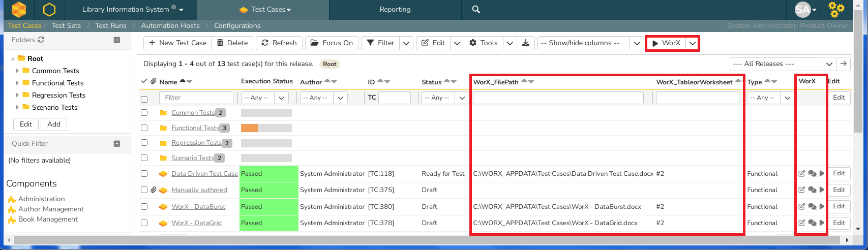868x250 pixels.
Task: Open the Library Information System project dropdown
Action: tap(133, 9)
